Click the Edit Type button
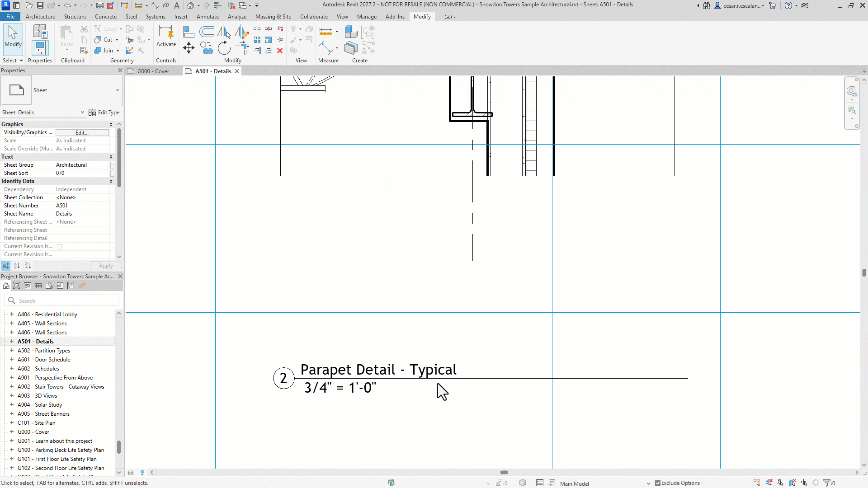This screenshot has height=488, width=868. coord(104,113)
